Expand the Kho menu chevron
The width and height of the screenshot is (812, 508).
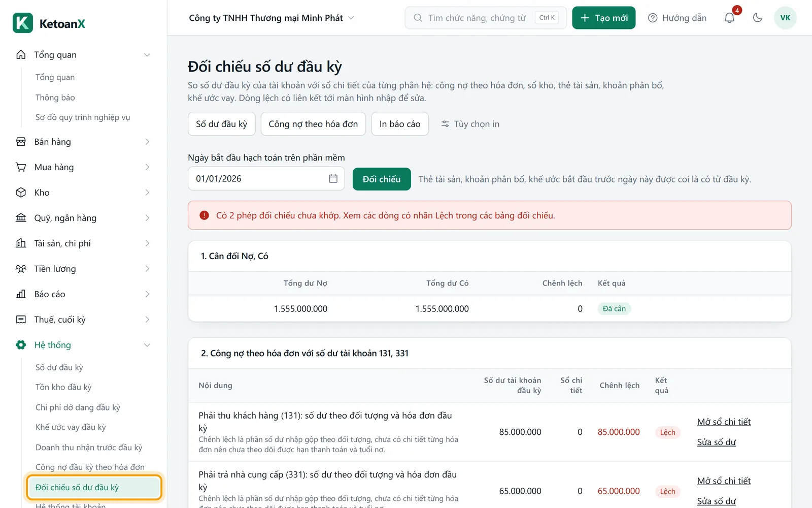click(147, 193)
